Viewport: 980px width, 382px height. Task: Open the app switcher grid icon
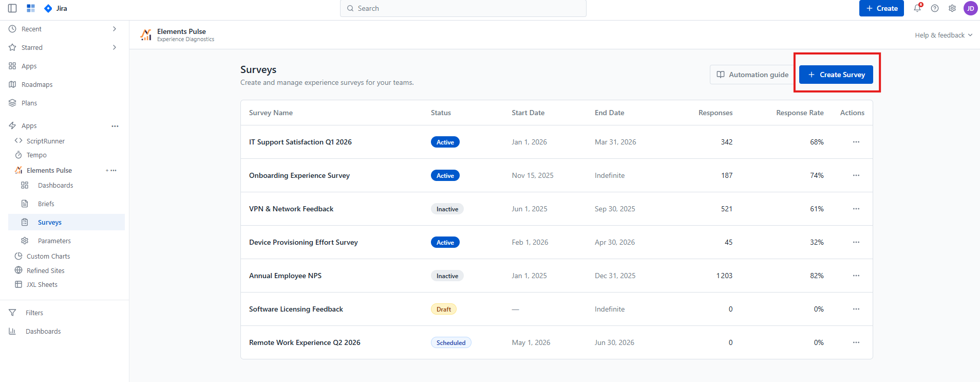click(x=31, y=8)
